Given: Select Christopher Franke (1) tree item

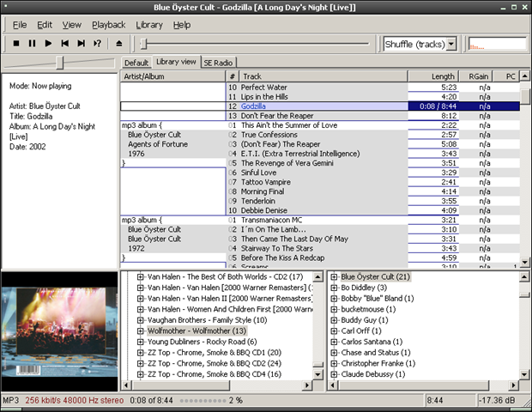Looking at the screenshot, I should (378, 363).
